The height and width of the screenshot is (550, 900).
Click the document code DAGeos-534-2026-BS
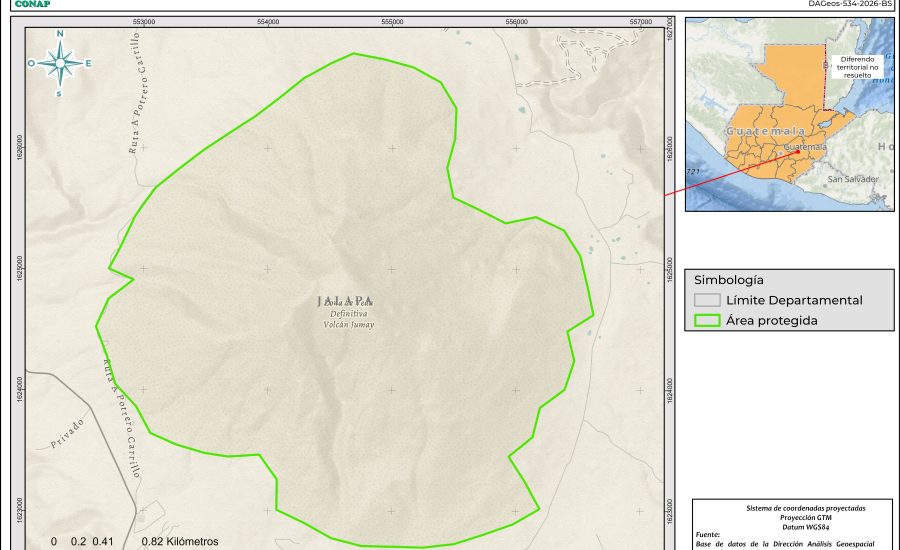point(850,4)
